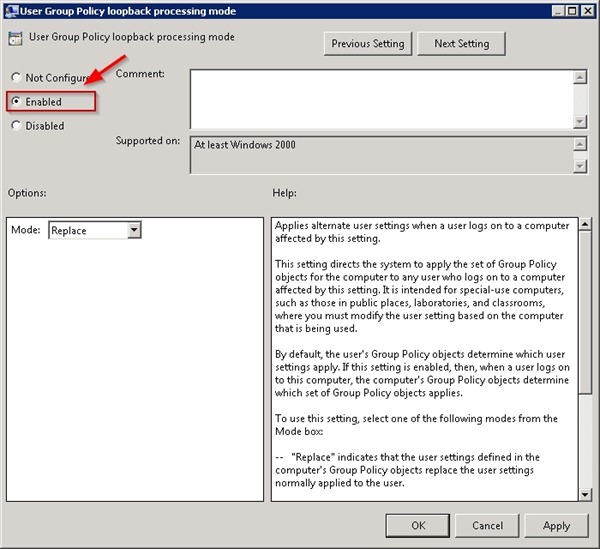Select the Disabled radio button
This screenshot has height=549, width=600.
(16, 126)
